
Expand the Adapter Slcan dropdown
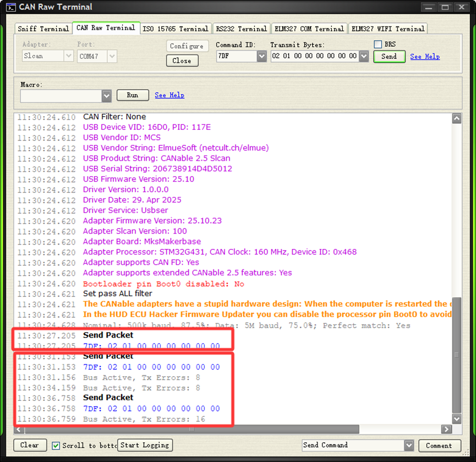(69, 56)
